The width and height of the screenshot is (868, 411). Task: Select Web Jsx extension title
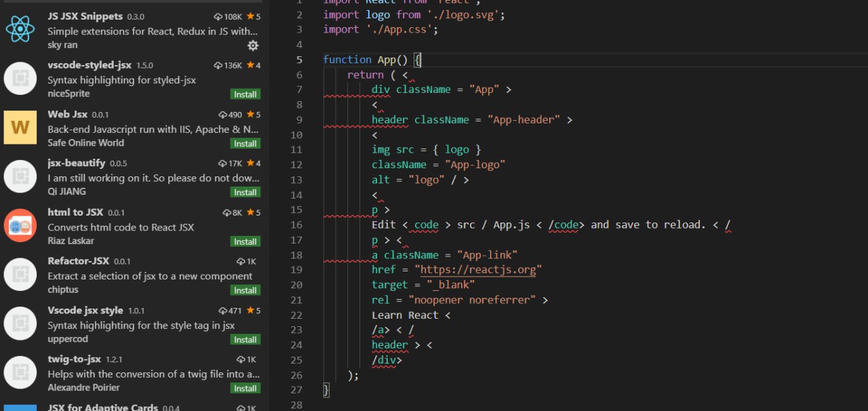click(x=67, y=115)
